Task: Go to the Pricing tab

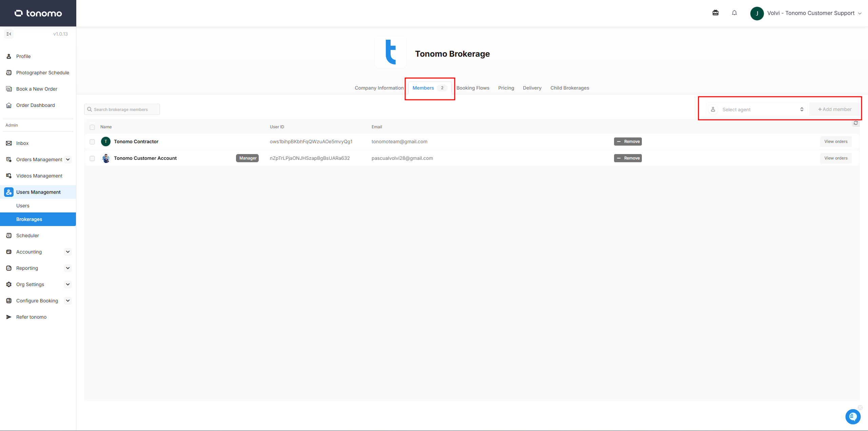Action: [506, 88]
